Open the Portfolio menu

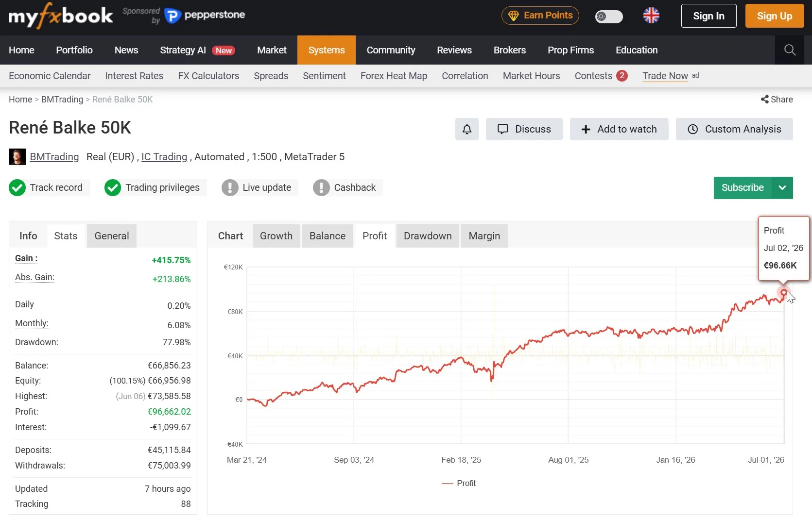coord(74,50)
